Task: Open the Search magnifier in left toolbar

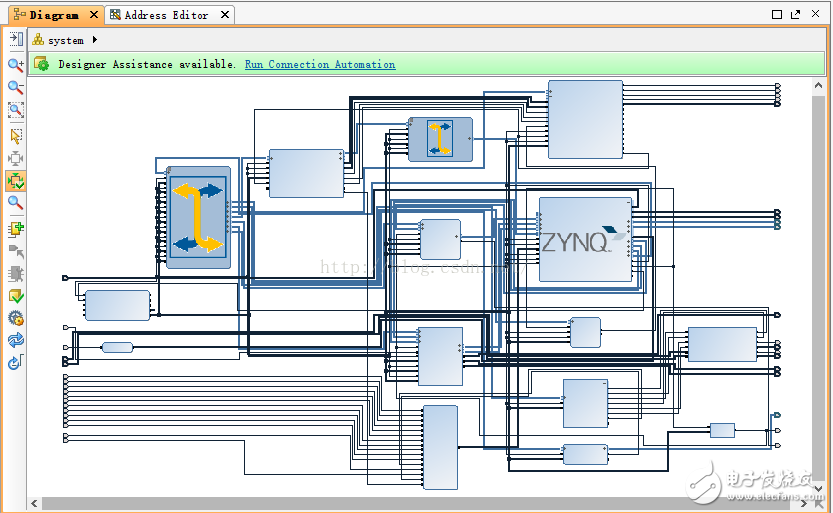Action: (16, 203)
